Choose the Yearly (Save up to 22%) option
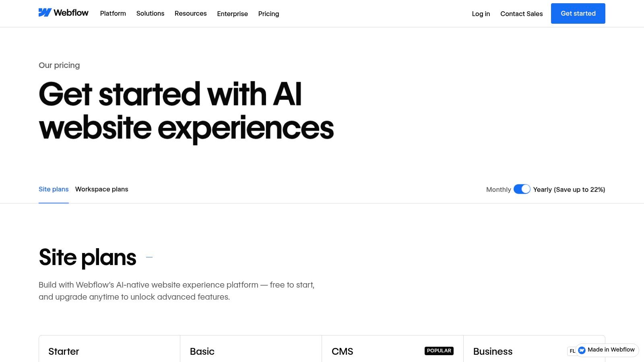This screenshot has width=644, height=362. (569, 189)
